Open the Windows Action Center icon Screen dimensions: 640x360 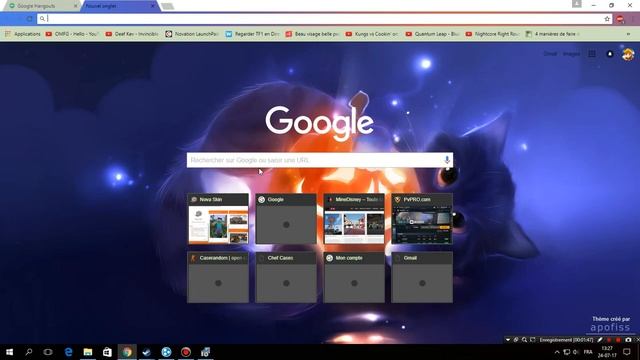pos(627,352)
